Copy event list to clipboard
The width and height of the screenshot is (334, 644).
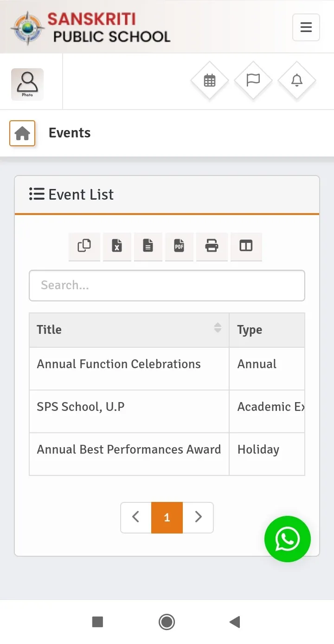(x=84, y=246)
